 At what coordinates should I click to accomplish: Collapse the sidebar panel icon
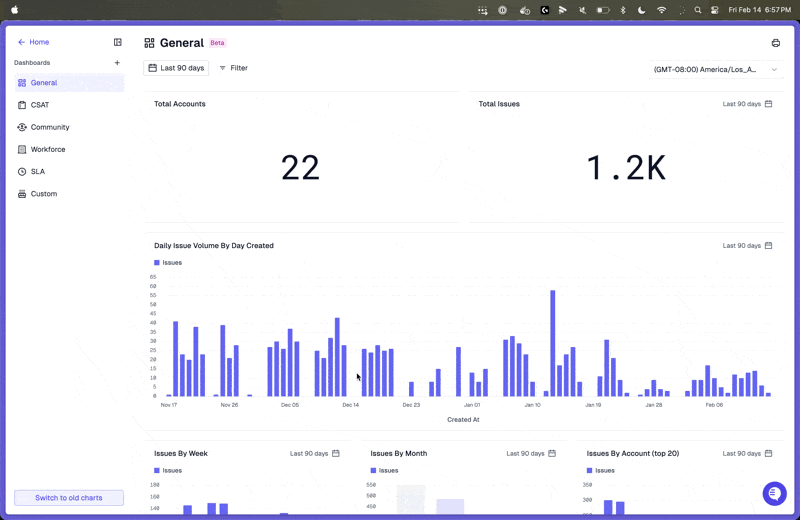[x=118, y=42]
